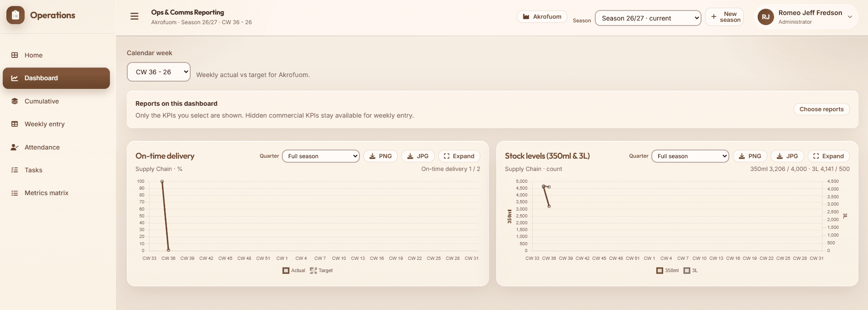
Task: Download Stock levels chart as JPG
Action: point(787,156)
